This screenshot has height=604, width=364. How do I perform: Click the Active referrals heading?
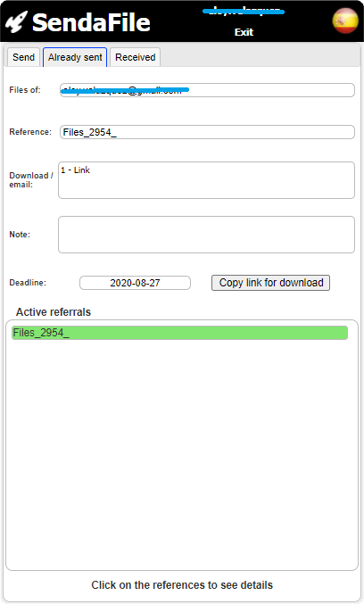(54, 311)
